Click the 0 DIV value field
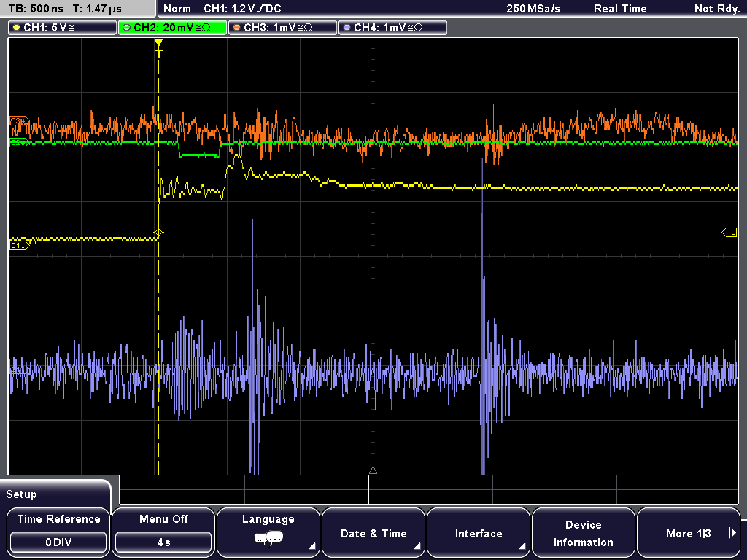The height and width of the screenshot is (560, 747). coord(58,542)
